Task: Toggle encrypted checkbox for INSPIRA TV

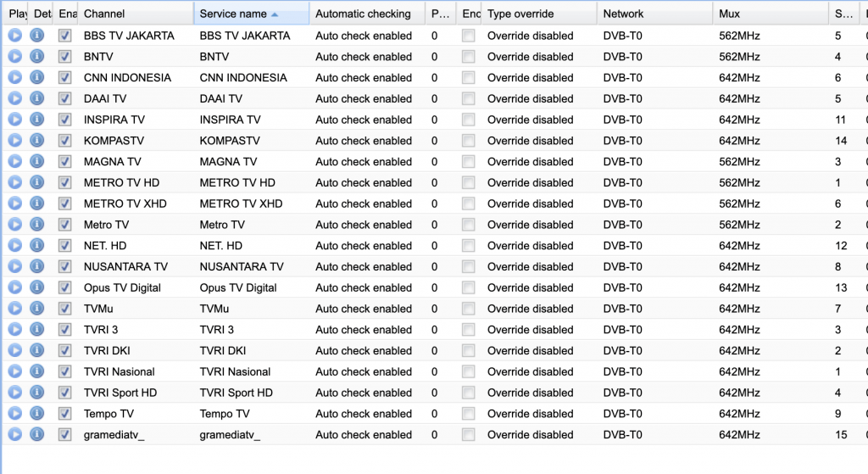Action: coord(469,120)
